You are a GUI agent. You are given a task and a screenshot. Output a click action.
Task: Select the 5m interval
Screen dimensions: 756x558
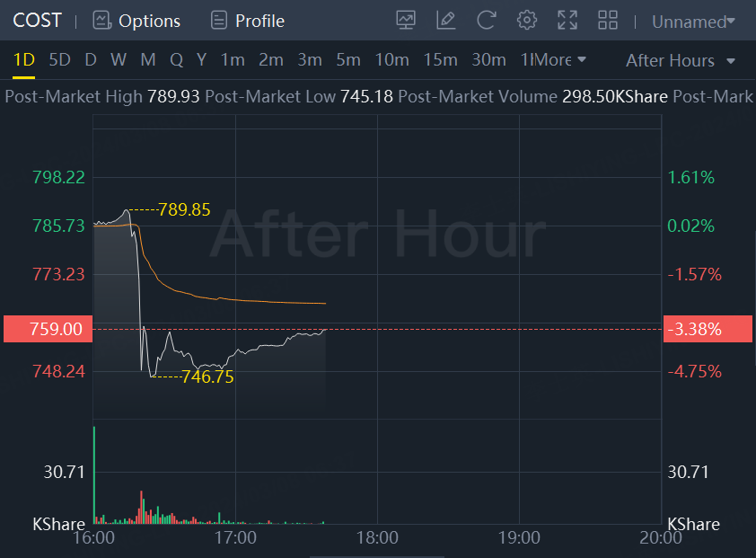click(348, 60)
